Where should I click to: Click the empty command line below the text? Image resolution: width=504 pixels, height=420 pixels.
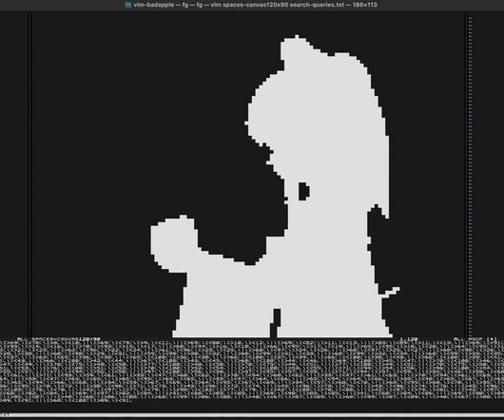[252, 408]
